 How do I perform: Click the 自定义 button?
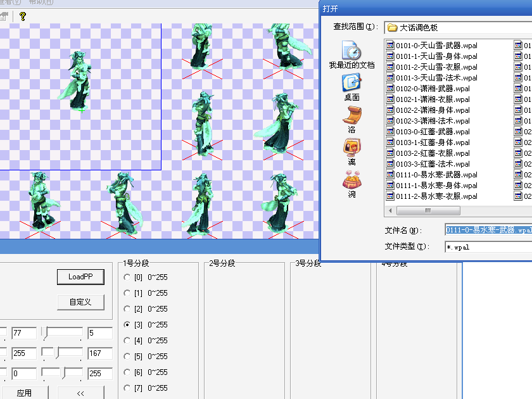click(x=80, y=302)
